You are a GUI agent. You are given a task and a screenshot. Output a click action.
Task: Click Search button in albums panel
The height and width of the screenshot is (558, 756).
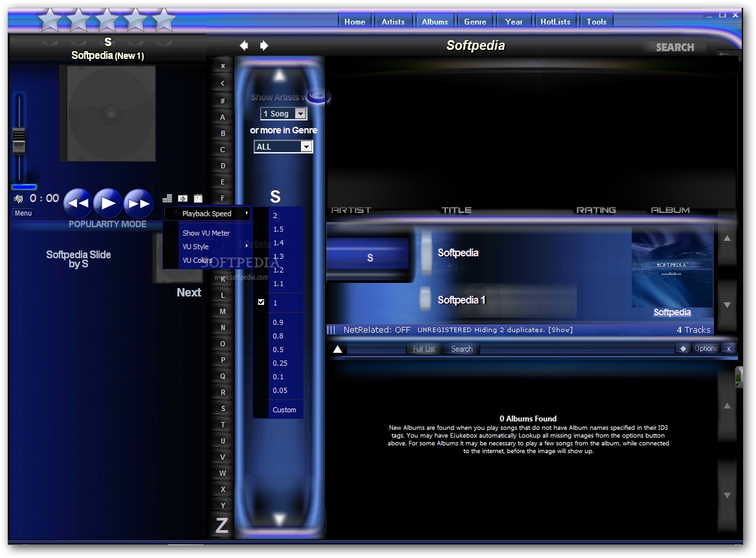(x=462, y=349)
